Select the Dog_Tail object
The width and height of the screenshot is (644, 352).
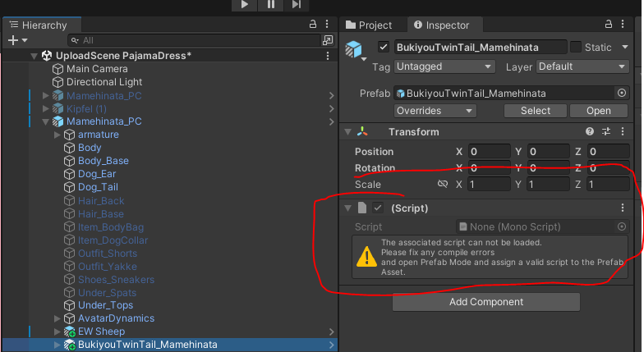click(98, 187)
